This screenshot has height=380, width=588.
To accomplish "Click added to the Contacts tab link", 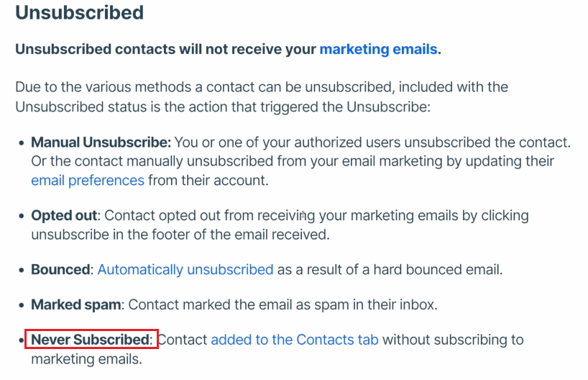I will [x=295, y=340].
